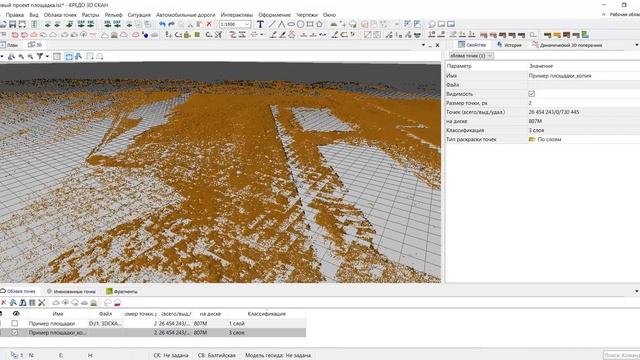The image size is (640, 360).
Task: Enable visibility checkbox for Пример площадки row
Action: (x=15, y=323)
